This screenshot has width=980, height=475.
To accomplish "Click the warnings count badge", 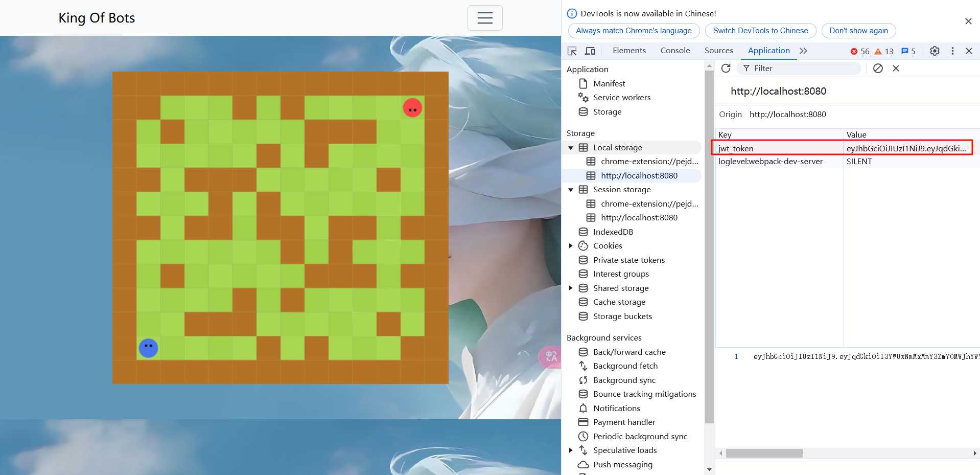I will point(884,51).
